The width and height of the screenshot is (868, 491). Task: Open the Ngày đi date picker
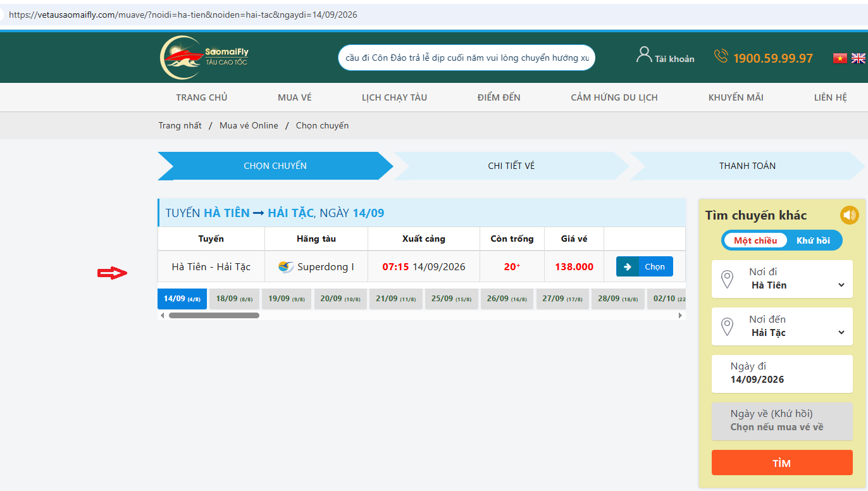pyautogui.click(x=782, y=374)
